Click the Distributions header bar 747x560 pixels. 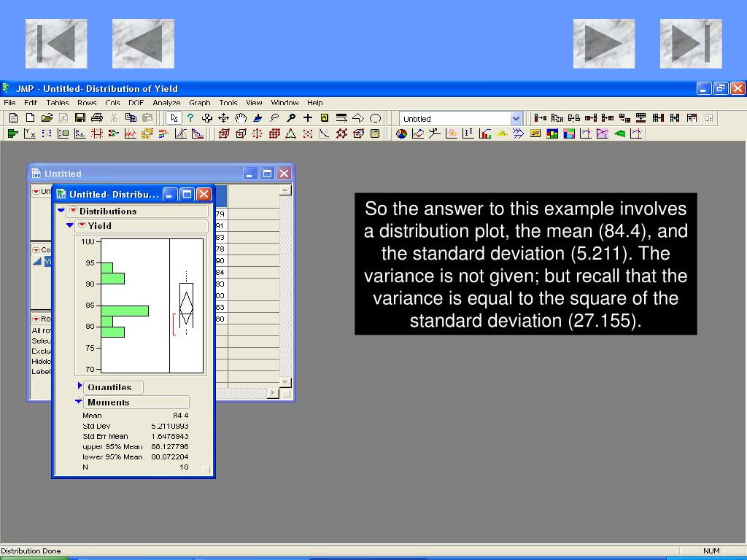point(138,211)
